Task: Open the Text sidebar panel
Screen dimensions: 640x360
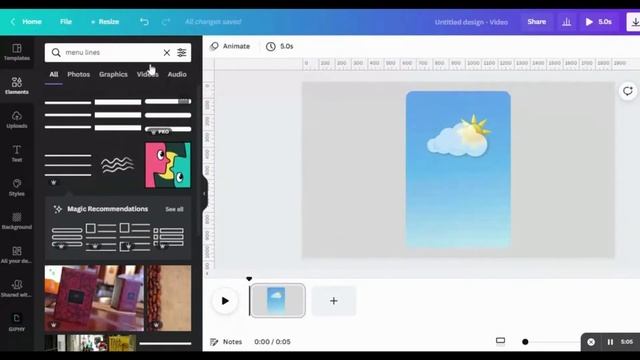Action: point(17,153)
